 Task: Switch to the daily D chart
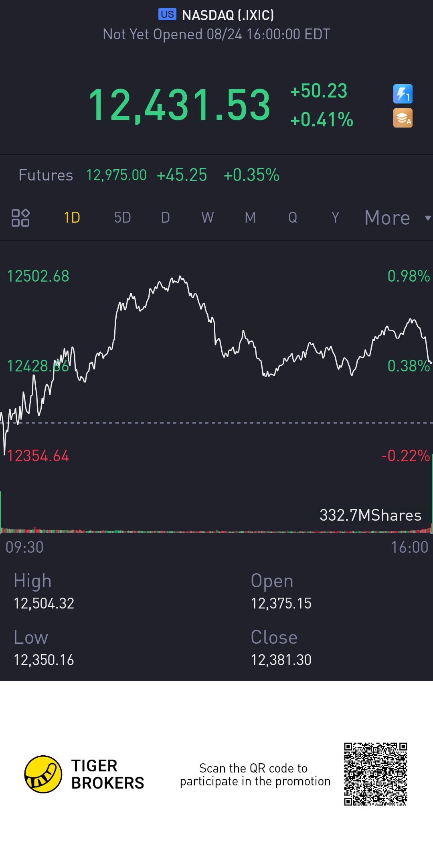(x=165, y=218)
